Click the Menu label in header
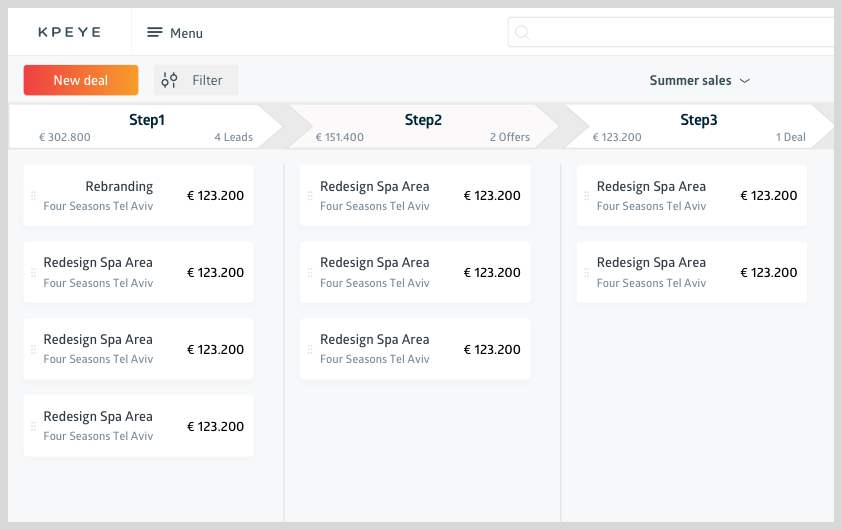This screenshot has width=842, height=530. point(186,33)
